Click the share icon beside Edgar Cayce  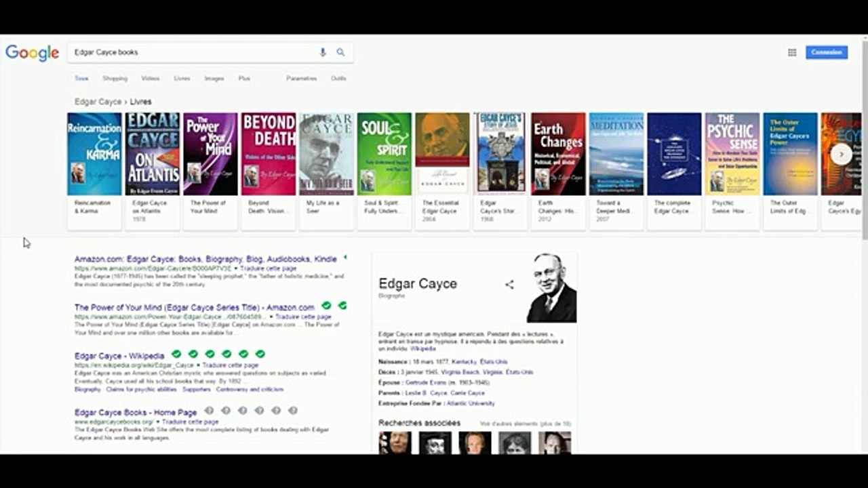pyautogui.click(x=509, y=285)
